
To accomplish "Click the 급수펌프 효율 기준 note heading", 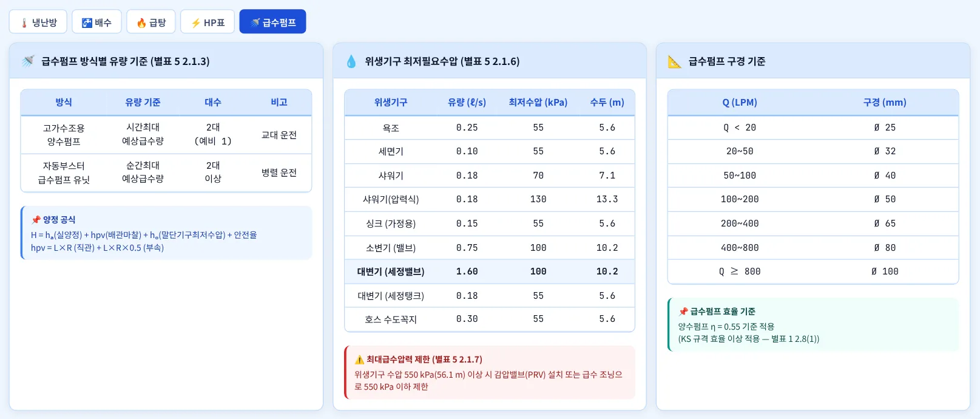I will click(x=723, y=312).
